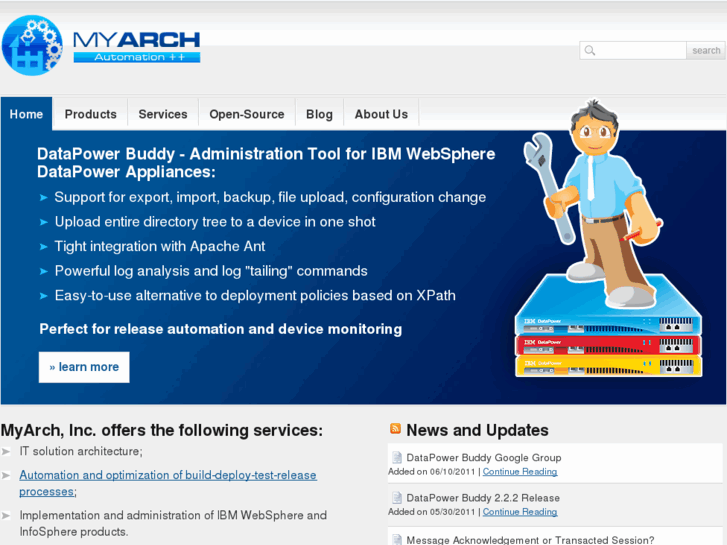This screenshot has width=727, height=545.
Task: Click the yellow DataPower appliance box
Action: [x=608, y=366]
